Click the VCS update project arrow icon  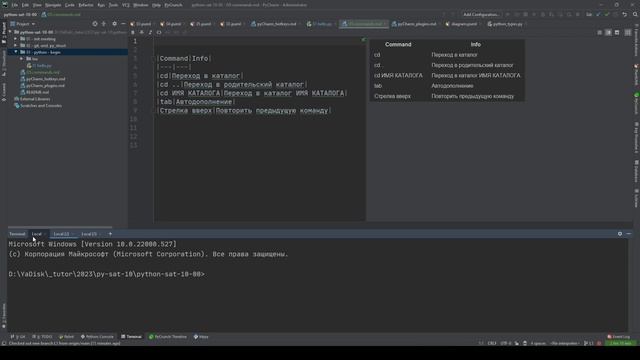[x=598, y=14]
